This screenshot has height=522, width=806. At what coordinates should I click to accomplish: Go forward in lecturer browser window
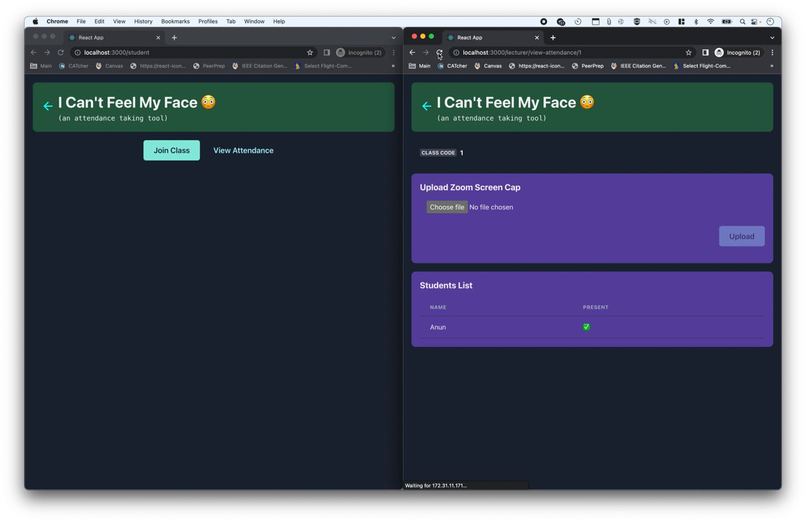(426, 52)
